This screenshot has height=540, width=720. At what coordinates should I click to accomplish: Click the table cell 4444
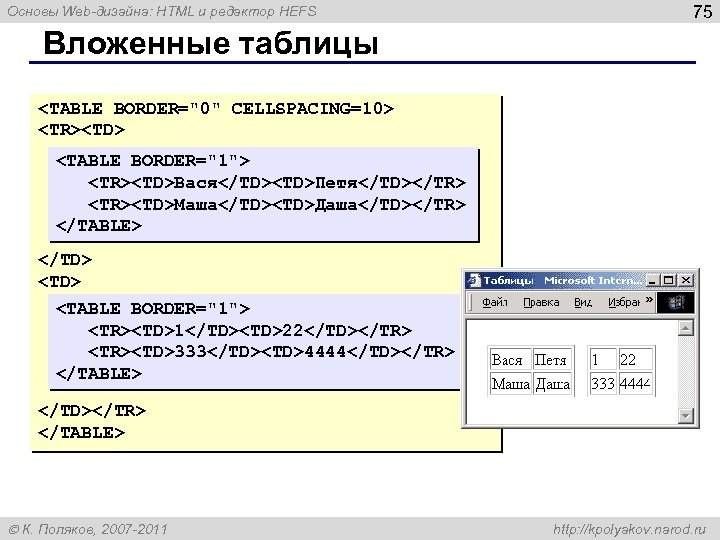tap(635, 383)
